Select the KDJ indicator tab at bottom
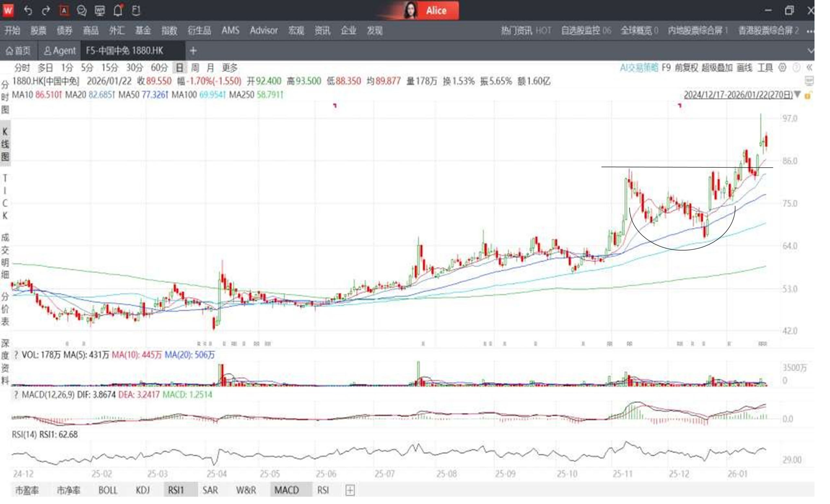This screenshot has height=504, width=830. click(143, 490)
